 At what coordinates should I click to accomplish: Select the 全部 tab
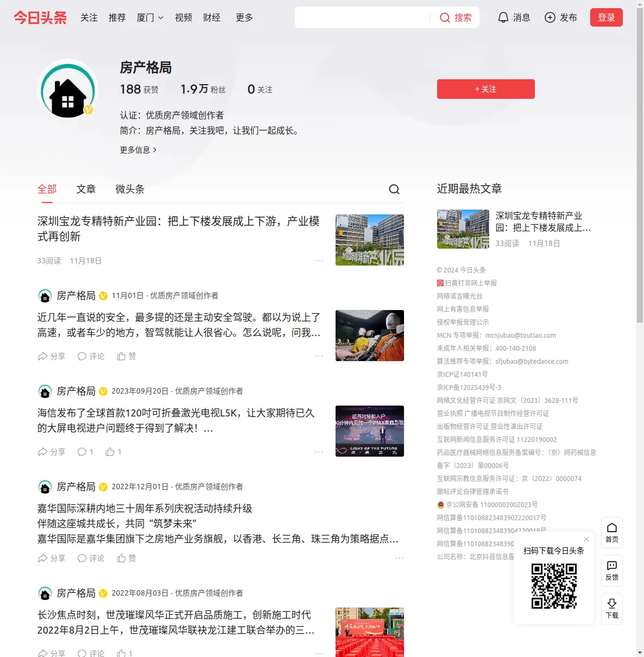tap(47, 189)
